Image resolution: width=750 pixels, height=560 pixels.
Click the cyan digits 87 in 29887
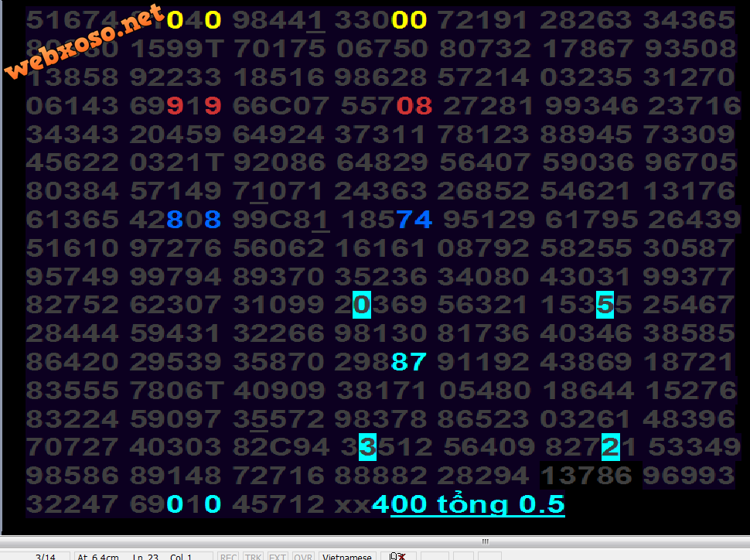click(408, 361)
